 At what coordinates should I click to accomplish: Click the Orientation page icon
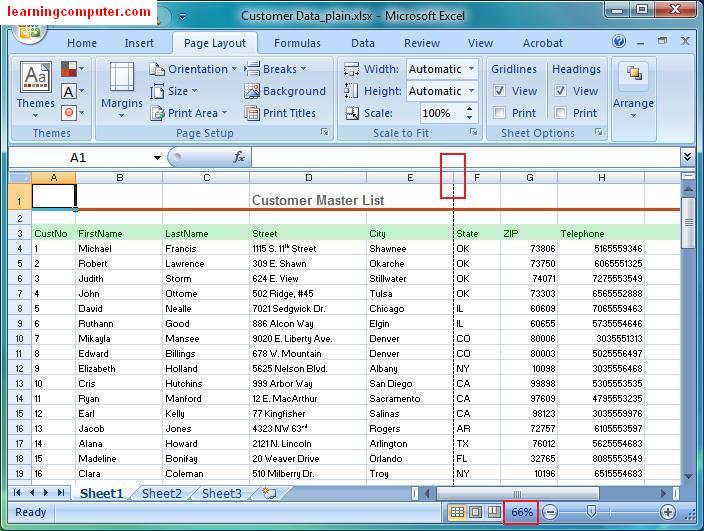pyautogui.click(x=157, y=69)
